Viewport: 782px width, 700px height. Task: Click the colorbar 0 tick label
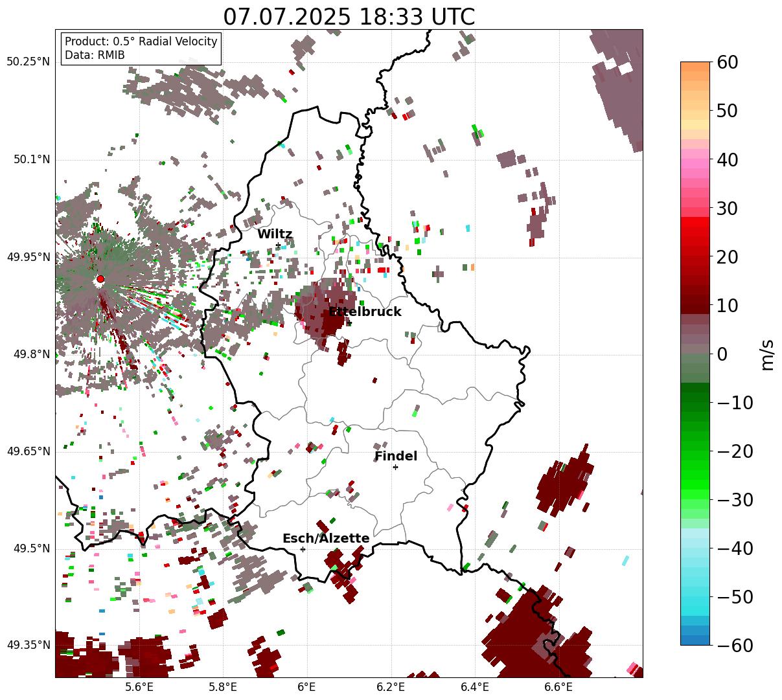click(x=722, y=354)
